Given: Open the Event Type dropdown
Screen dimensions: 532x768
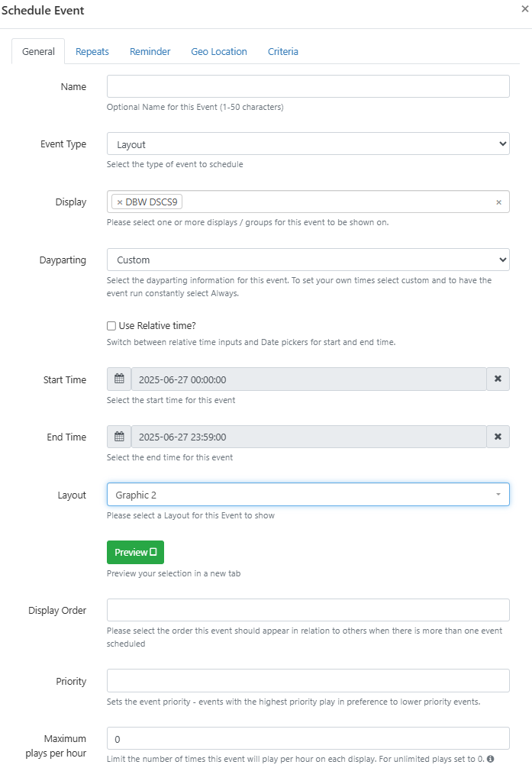Looking at the screenshot, I should click(x=308, y=144).
